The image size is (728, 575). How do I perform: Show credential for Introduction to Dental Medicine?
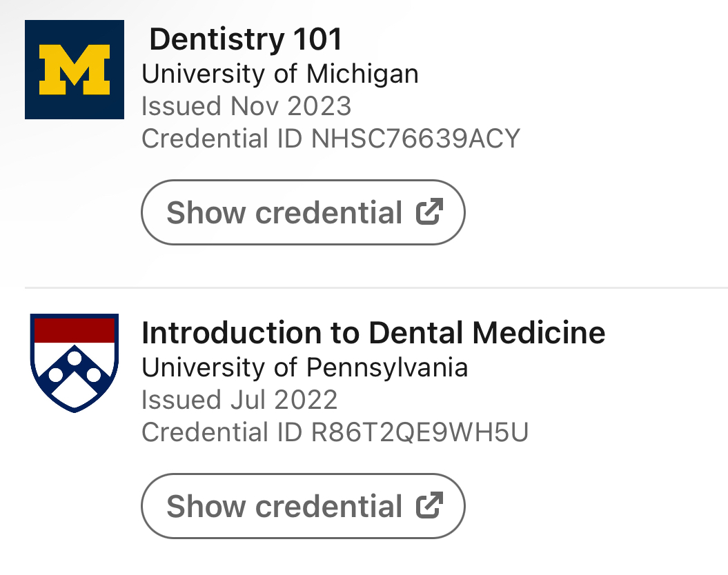(x=303, y=506)
